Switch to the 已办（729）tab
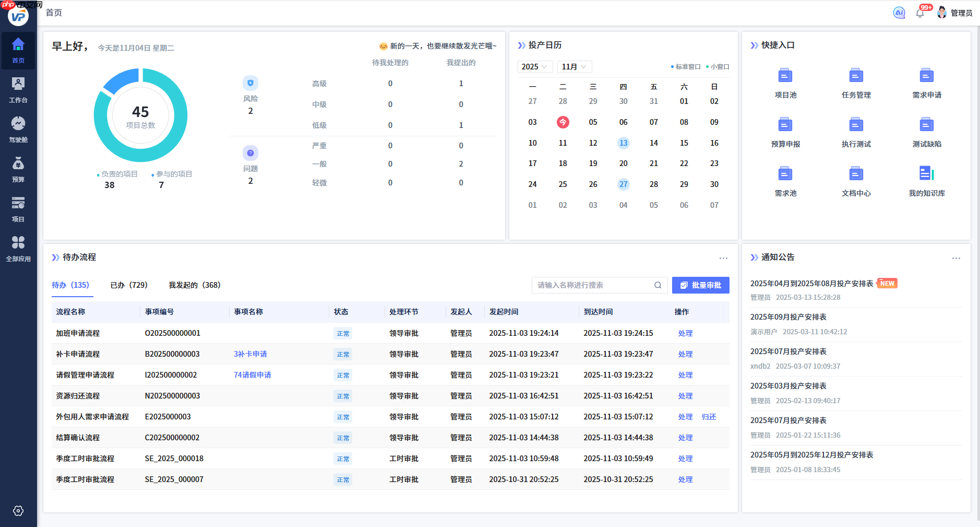Image resolution: width=980 pixels, height=527 pixels. [x=129, y=285]
